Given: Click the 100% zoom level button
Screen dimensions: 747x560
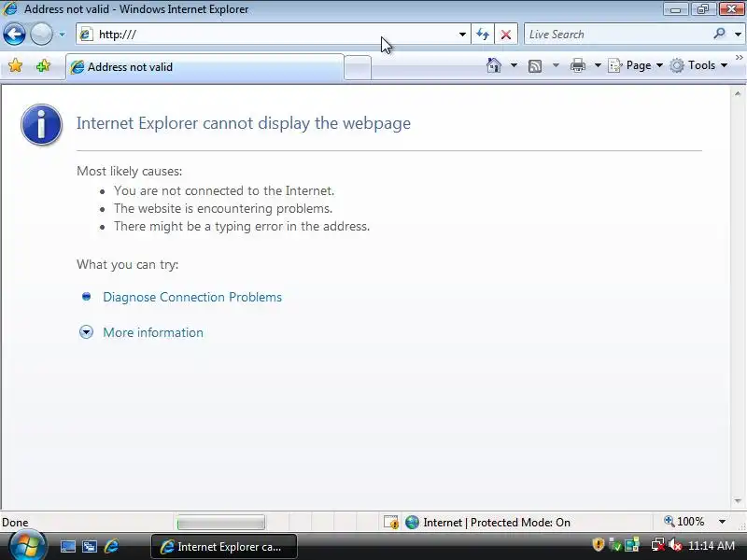Looking at the screenshot, I should click(x=684, y=522).
